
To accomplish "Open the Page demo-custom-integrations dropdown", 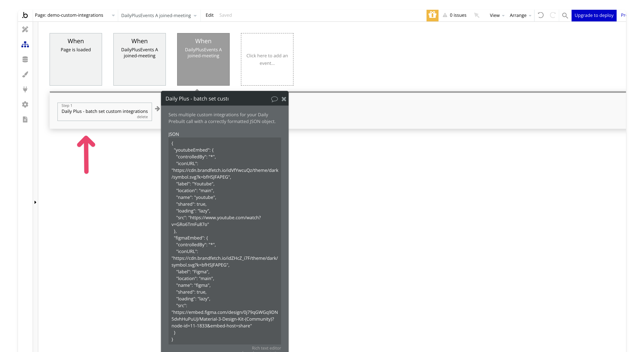I will point(75,15).
